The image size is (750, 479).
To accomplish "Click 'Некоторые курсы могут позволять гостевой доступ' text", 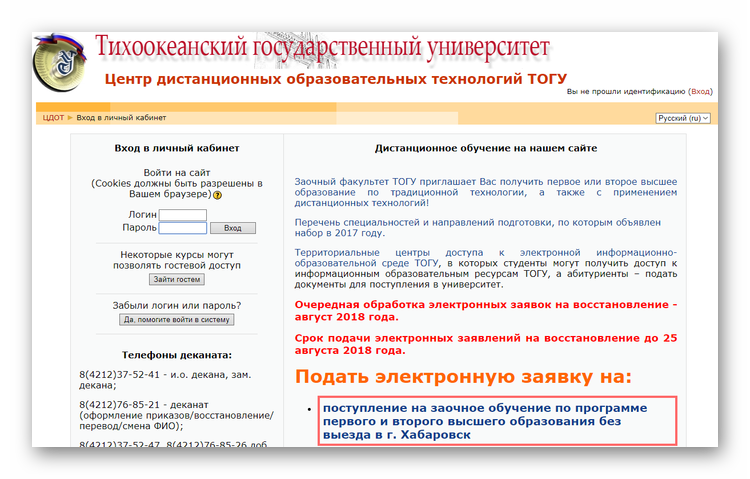I will [x=177, y=260].
